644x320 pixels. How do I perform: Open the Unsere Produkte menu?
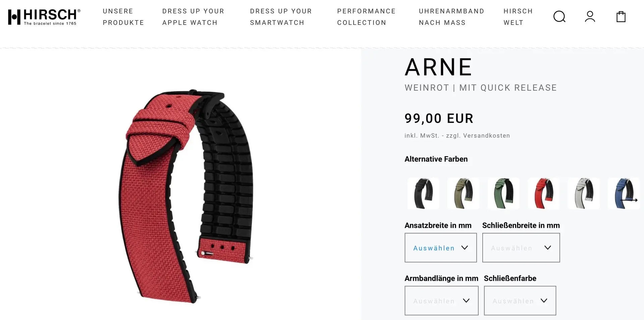[x=123, y=17]
